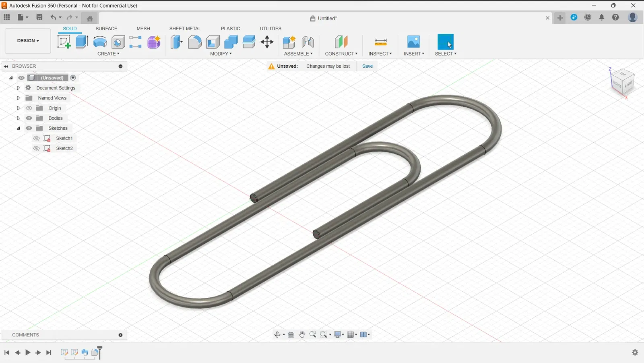Activate the Select tool icon
644x363 pixels.
[x=446, y=42]
